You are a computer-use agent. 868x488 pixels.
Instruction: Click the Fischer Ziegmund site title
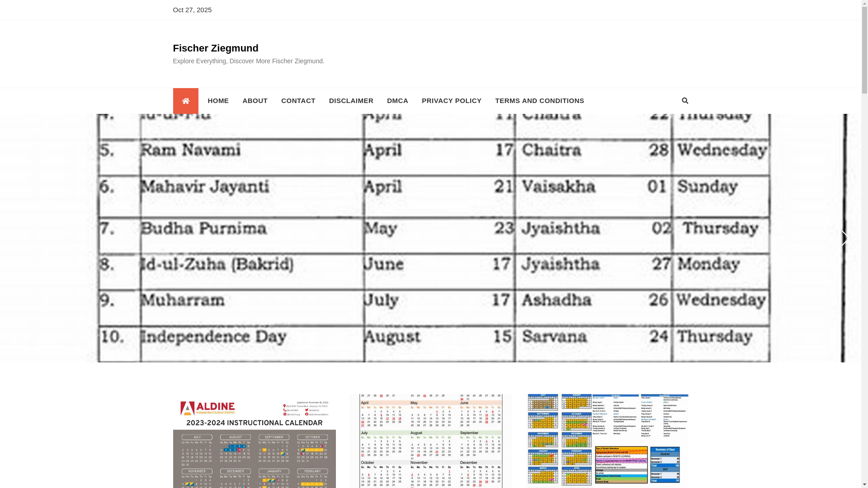(x=215, y=48)
